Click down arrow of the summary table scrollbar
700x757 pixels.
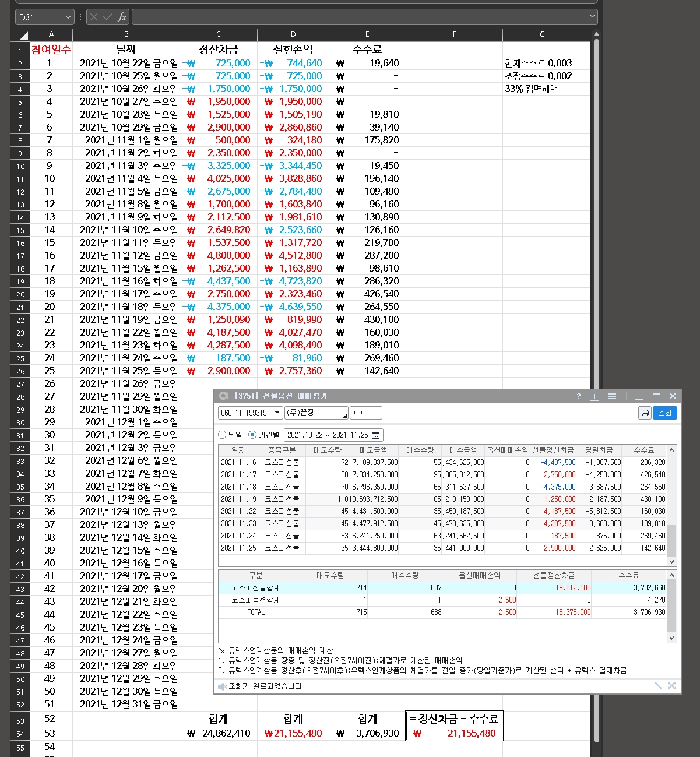click(x=672, y=638)
